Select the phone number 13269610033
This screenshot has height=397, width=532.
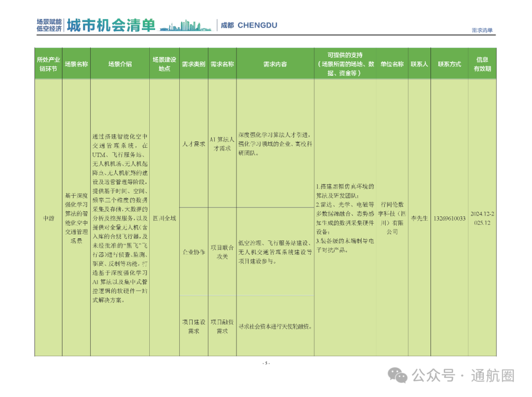pyautogui.click(x=450, y=218)
